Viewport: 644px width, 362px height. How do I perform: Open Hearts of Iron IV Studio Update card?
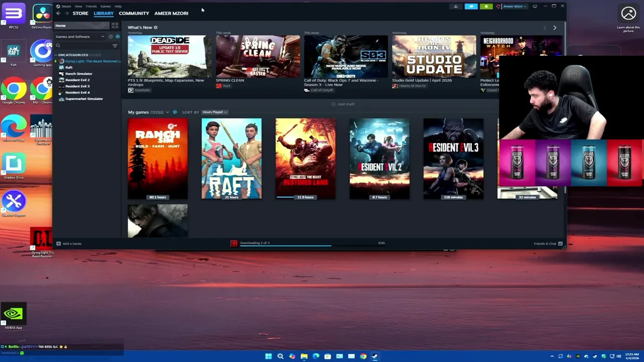434,56
